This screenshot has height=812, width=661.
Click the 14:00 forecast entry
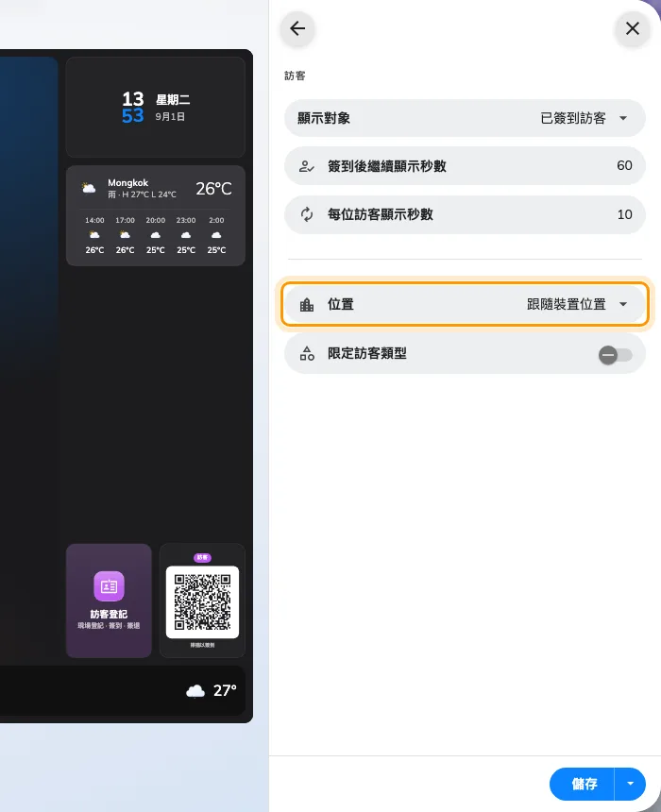[94, 235]
